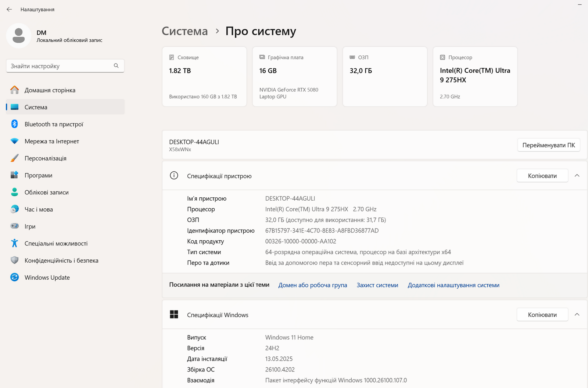Click the ОЗП memory card icon
This screenshot has height=388, width=588.
[352, 57]
